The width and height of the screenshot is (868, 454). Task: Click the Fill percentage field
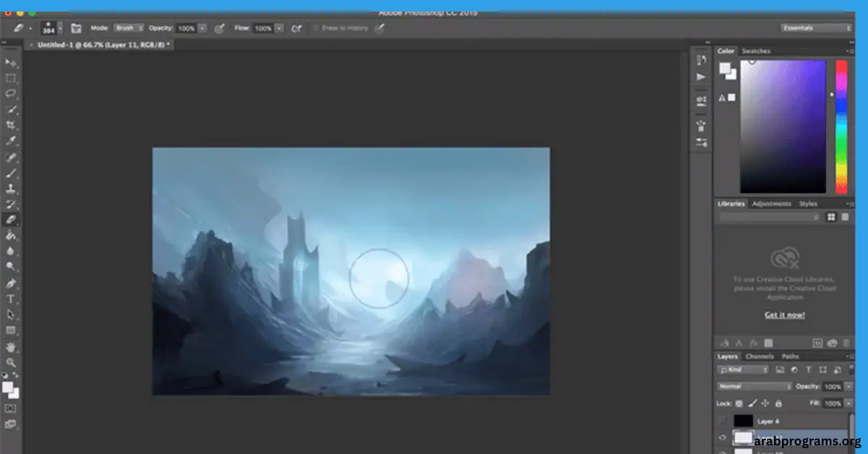click(833, 403)
